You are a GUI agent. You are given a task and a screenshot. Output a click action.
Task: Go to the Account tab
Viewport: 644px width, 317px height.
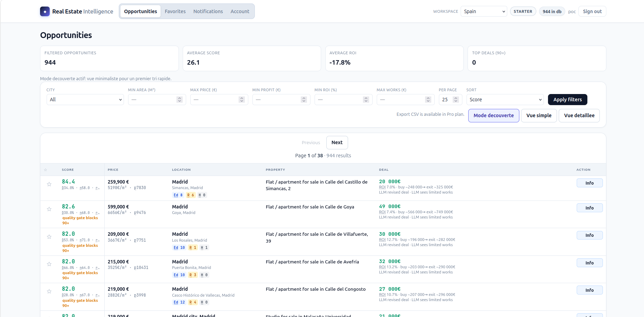pos(240,11)
